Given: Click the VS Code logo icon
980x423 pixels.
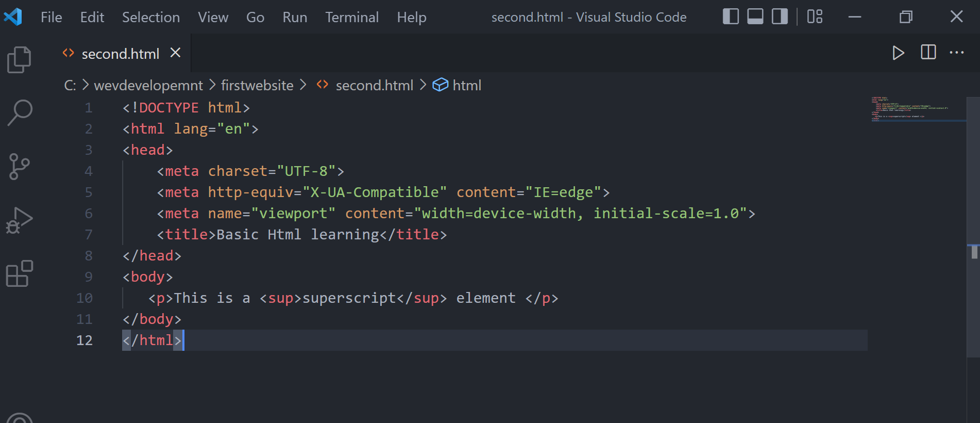Looking at the screenshot, I should pos(13,17).
